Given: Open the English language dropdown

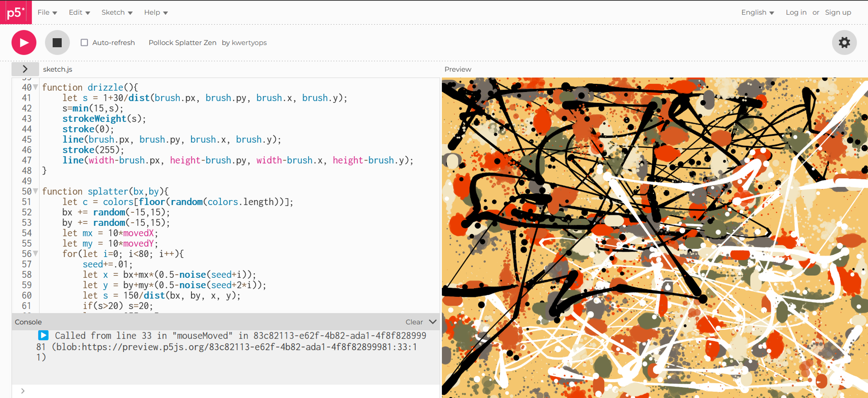Looking at the screenshot, I should [757, 12].
